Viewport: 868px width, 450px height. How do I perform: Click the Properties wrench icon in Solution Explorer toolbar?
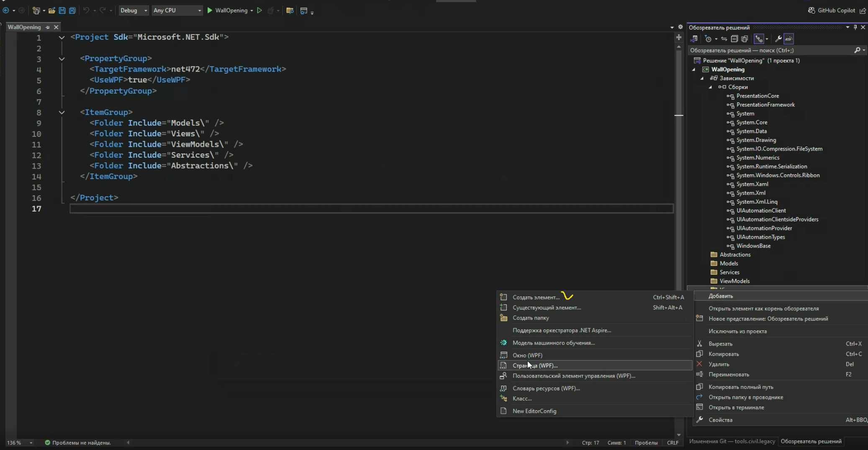778,39
